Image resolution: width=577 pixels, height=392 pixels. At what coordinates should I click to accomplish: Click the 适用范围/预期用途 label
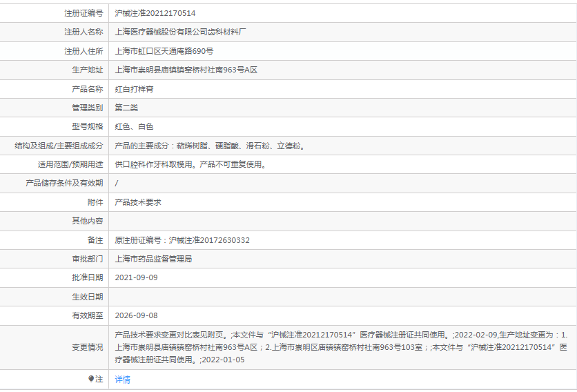(70, 164)
